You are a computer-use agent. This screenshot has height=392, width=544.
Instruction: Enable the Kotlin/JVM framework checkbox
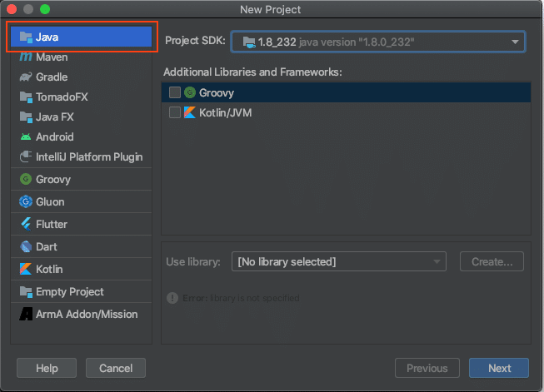(175, 112)
